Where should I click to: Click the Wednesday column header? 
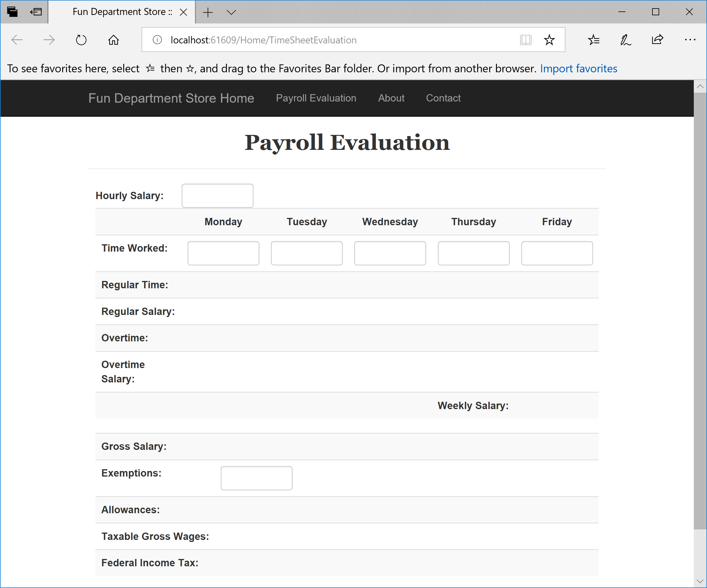[390, 222]
